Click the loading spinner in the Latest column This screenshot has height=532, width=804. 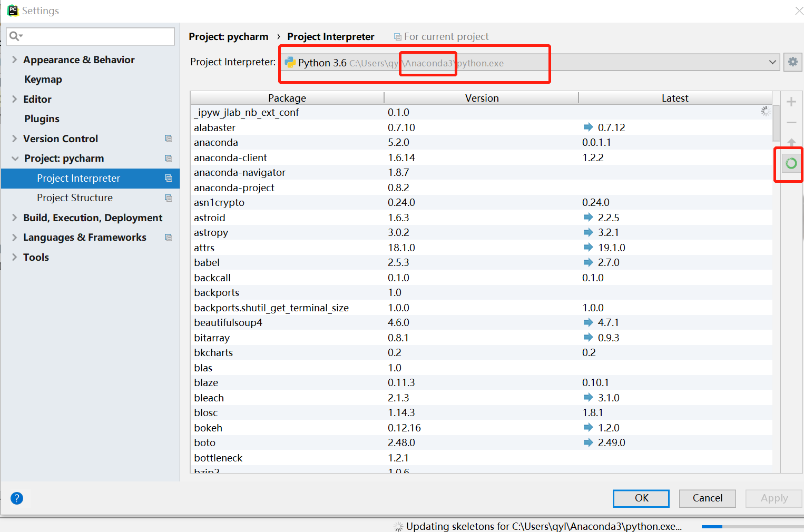(x=766, y=111)
